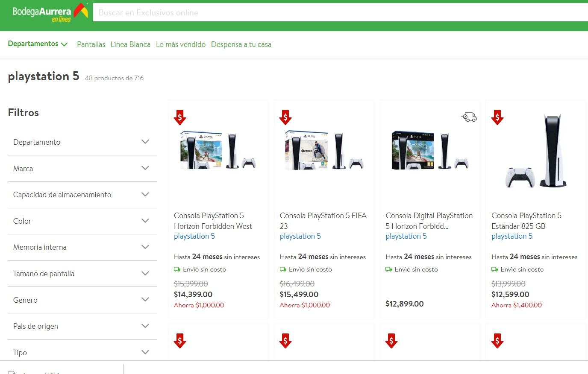The width and height of the screenshot is (588, 374).
Task: Open the Departamentos menu
Action: [38, 44]
